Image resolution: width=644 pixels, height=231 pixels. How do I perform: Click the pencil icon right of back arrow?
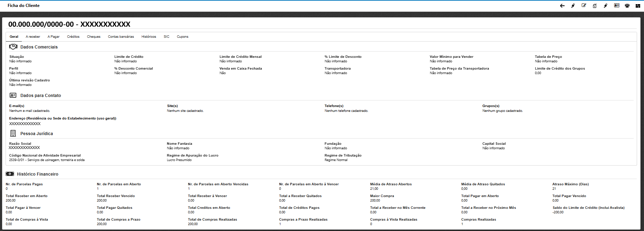click(573, 6)
